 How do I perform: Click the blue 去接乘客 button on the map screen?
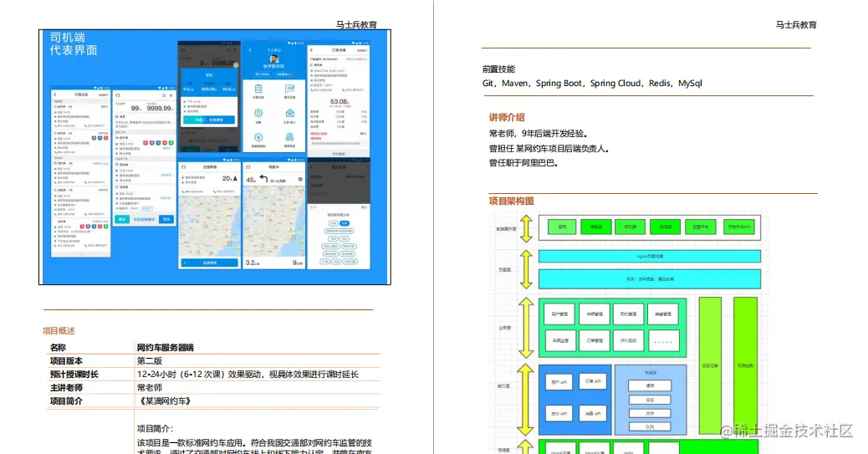pyautogui.click(x=210, y=263)
